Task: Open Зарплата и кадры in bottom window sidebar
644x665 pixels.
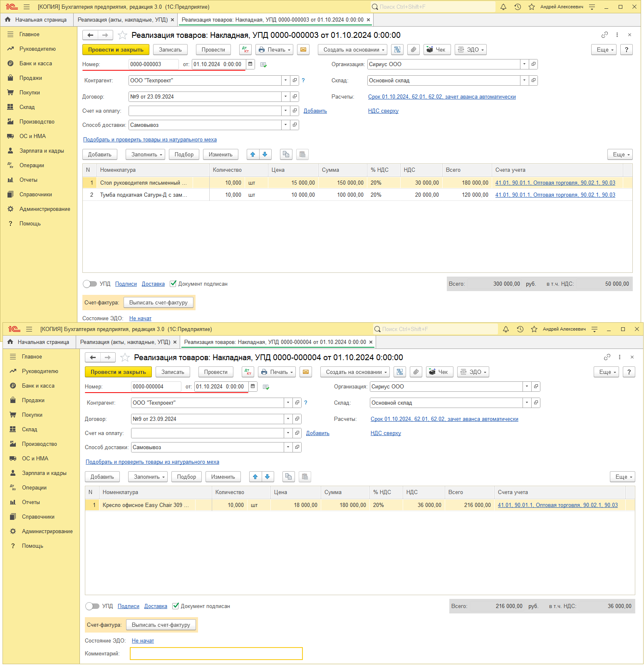Action: pos(44,473)
